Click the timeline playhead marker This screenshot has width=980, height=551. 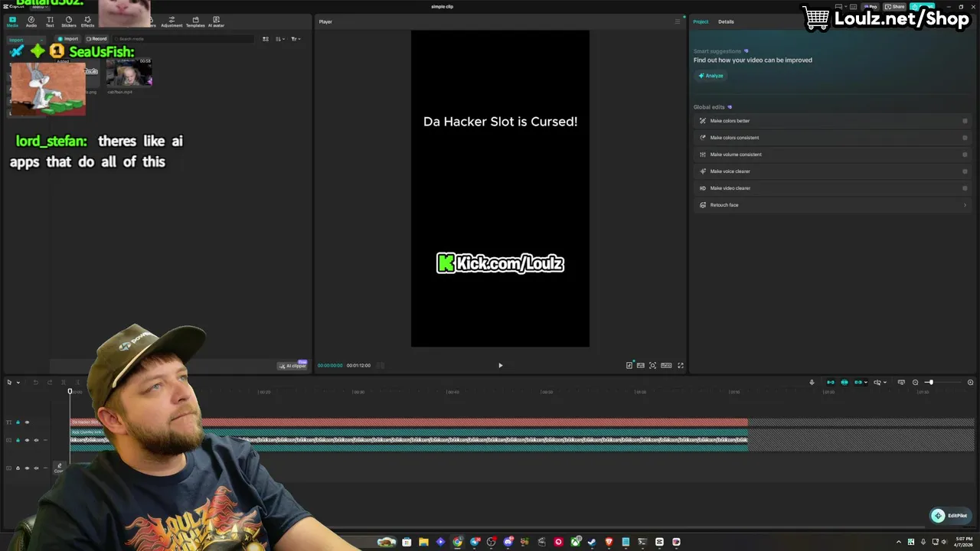[70, 392]
